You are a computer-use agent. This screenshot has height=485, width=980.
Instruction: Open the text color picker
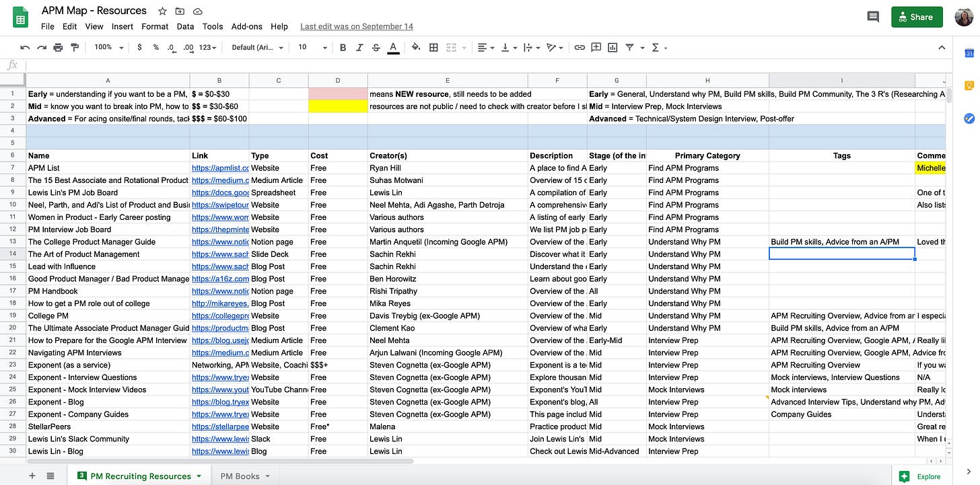click(394, 48)
